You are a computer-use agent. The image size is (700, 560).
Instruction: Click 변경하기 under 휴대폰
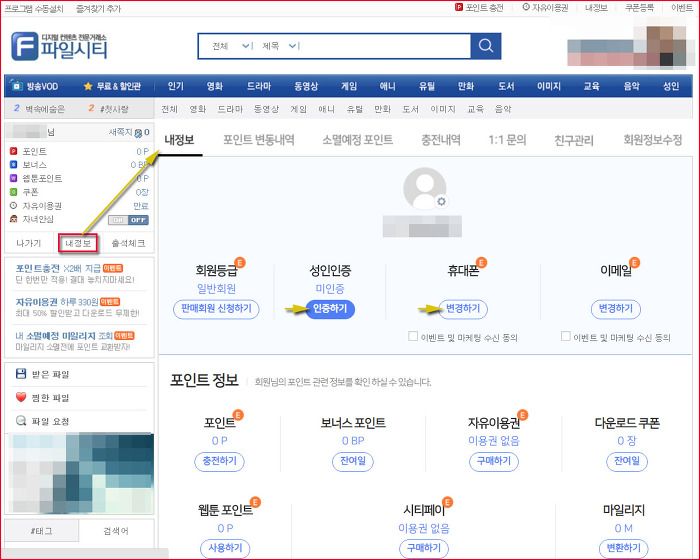pyautogui.click(x=463, y=309)
